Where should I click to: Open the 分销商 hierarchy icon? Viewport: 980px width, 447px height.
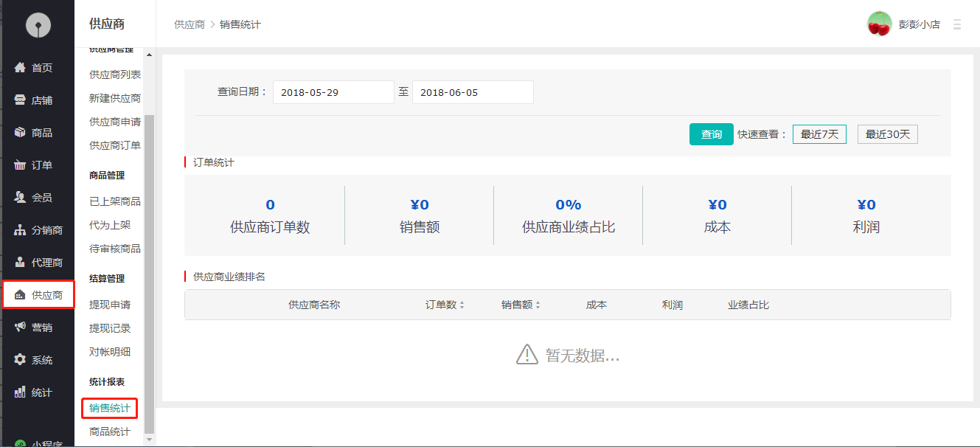point(21,230)
